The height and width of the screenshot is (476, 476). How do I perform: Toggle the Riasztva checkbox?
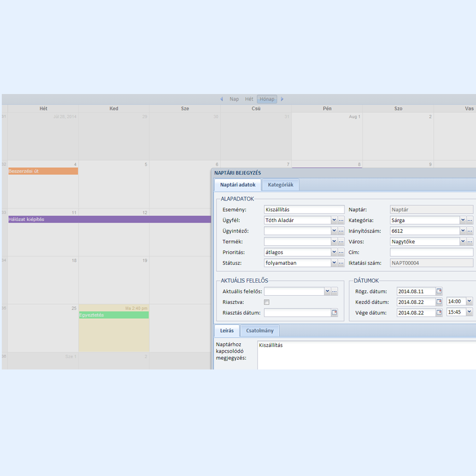(267, 302)
